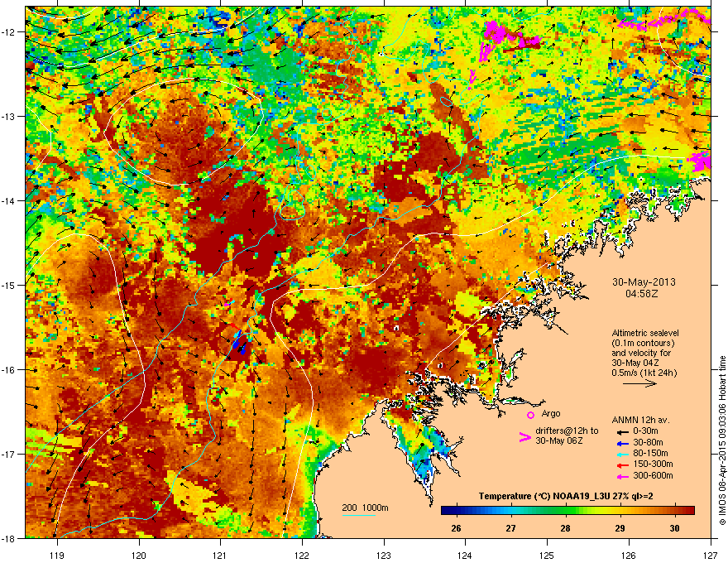Click the '0-30m' depth label

click(x=645, y=431)
